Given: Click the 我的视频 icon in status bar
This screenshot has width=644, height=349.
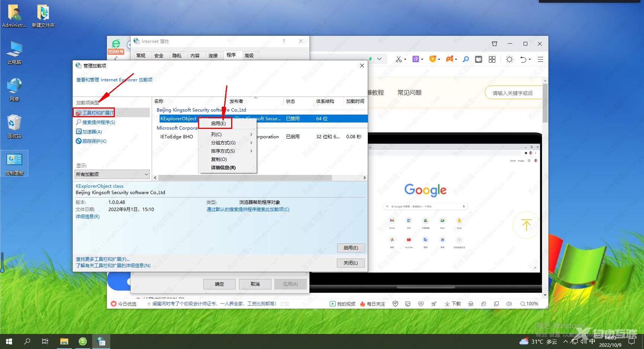Looking at the screenshot, I should pyautogui.click(x=343, y=304).
